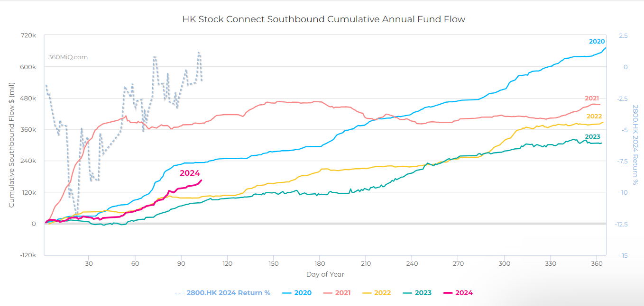Toggle the 2022 series in the legend
Image resolution: width=644 pixels, height=306 pixels.
[x=377, y=293]
